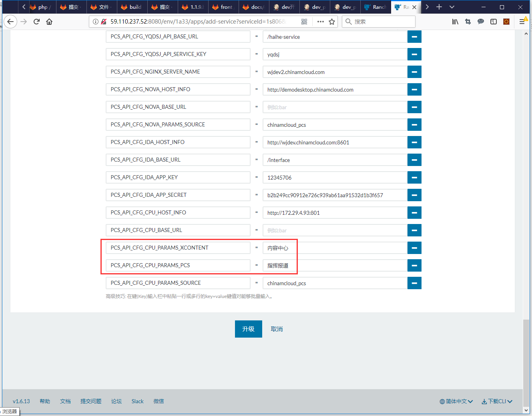Bookmark this page with the star

(332, 22)
